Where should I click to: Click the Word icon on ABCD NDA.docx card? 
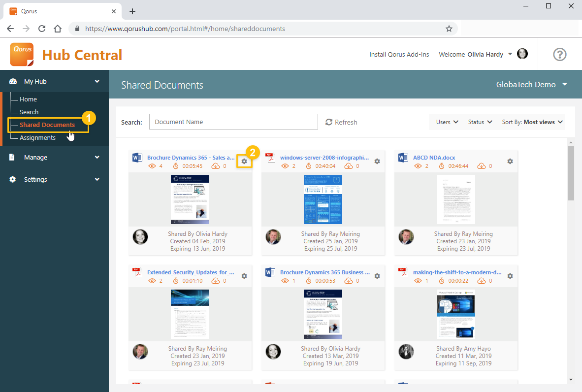(x=403, y=158)
